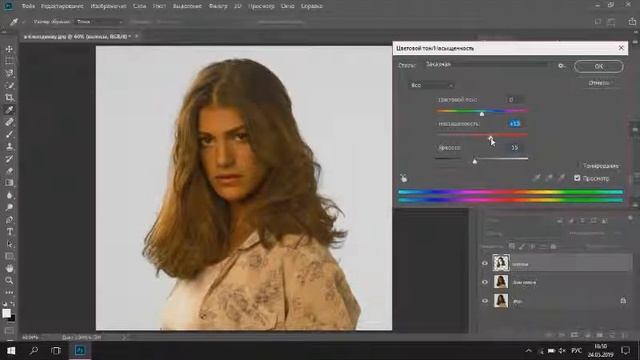640x360 pixels.
Task: Confirm the dialog with OK button
Action: coord(599,66)
